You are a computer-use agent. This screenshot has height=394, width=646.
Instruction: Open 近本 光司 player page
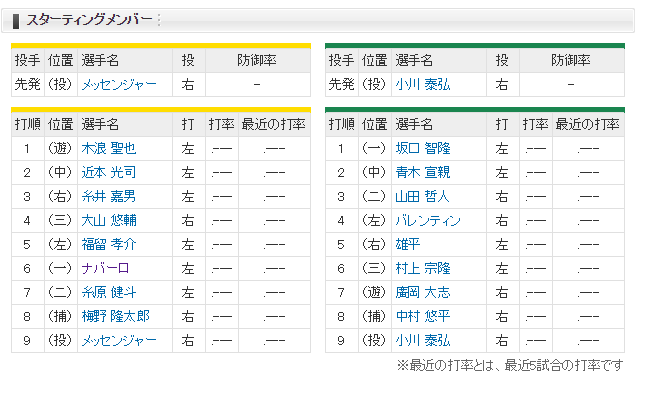point(109,172)
